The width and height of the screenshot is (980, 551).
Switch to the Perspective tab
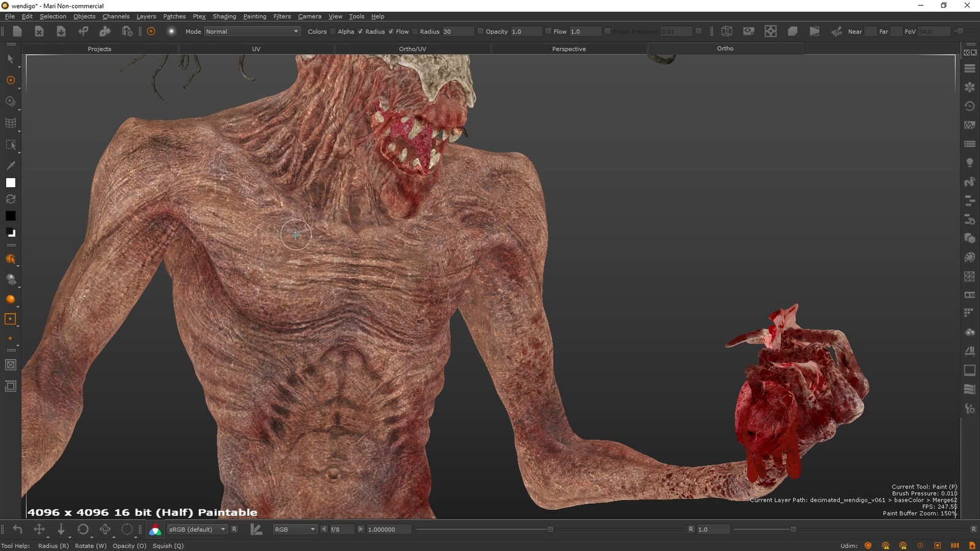click(x=569, y=49)
